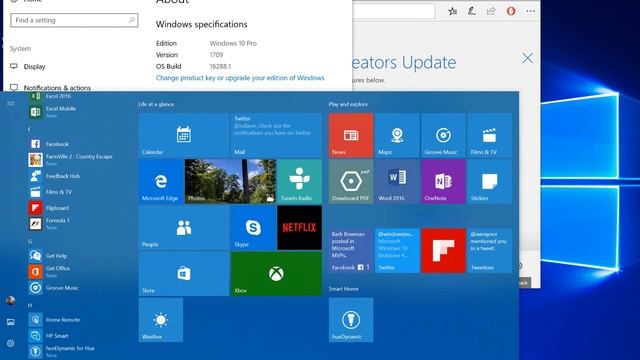This screenshot has width=640, height=360.
Task: Open the Maps tile
Action: (397, 135)
